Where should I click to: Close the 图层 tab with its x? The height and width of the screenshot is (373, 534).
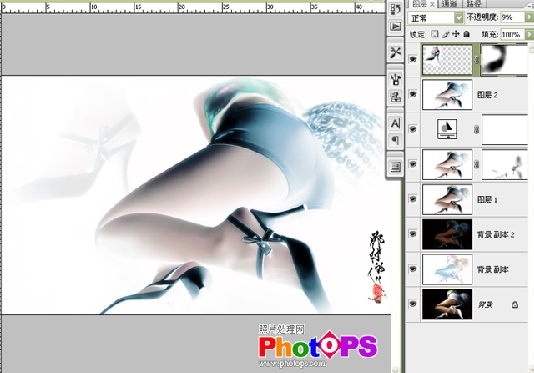[432, 4]
